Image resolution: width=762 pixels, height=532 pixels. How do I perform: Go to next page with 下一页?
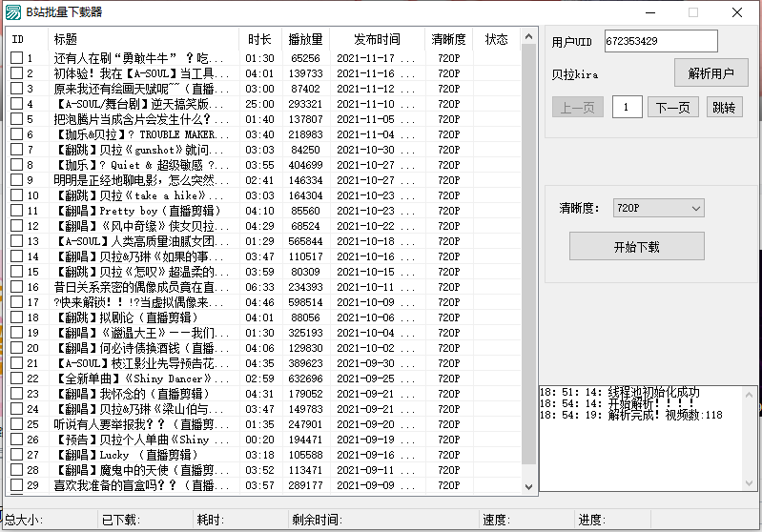pos(672,108)
